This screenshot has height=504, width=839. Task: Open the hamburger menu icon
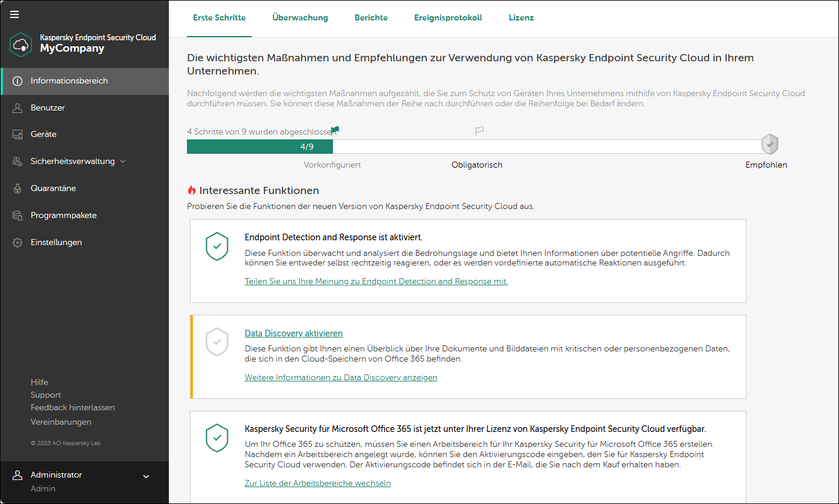(15, 15)
